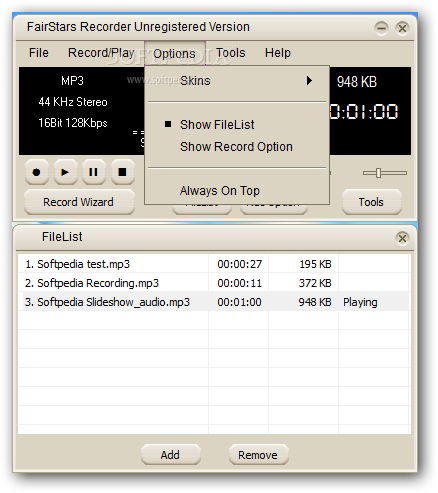Viewport: 438px width, 493px height.
Task: Toggle Always On Top
Action: [237, 191]
